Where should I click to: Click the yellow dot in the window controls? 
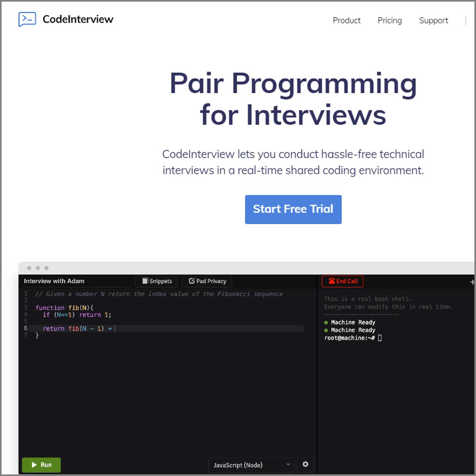[38, 268]
